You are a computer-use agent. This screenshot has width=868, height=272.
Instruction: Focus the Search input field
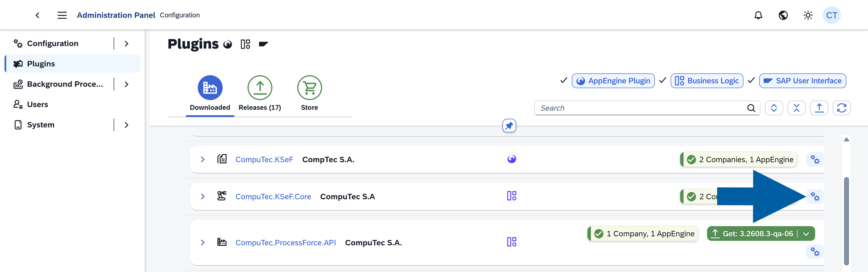pyautogui.click(x=647, y=108)
